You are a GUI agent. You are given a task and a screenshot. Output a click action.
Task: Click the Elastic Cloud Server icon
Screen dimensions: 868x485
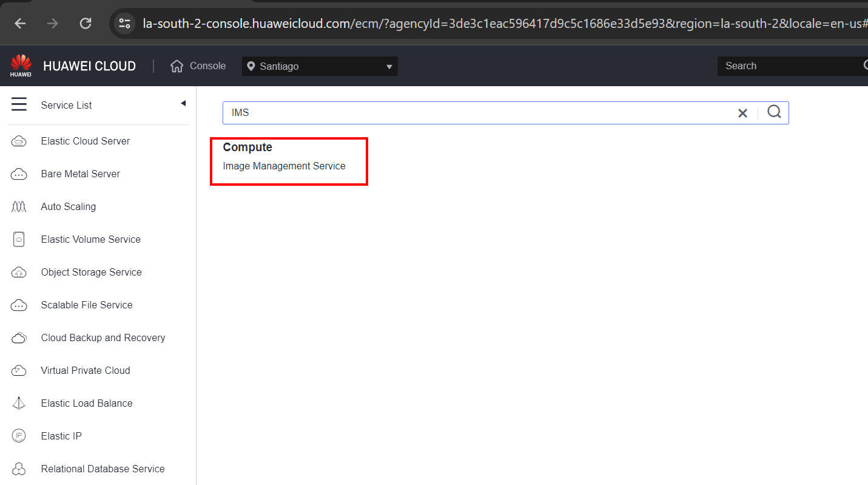coord(19,141)
